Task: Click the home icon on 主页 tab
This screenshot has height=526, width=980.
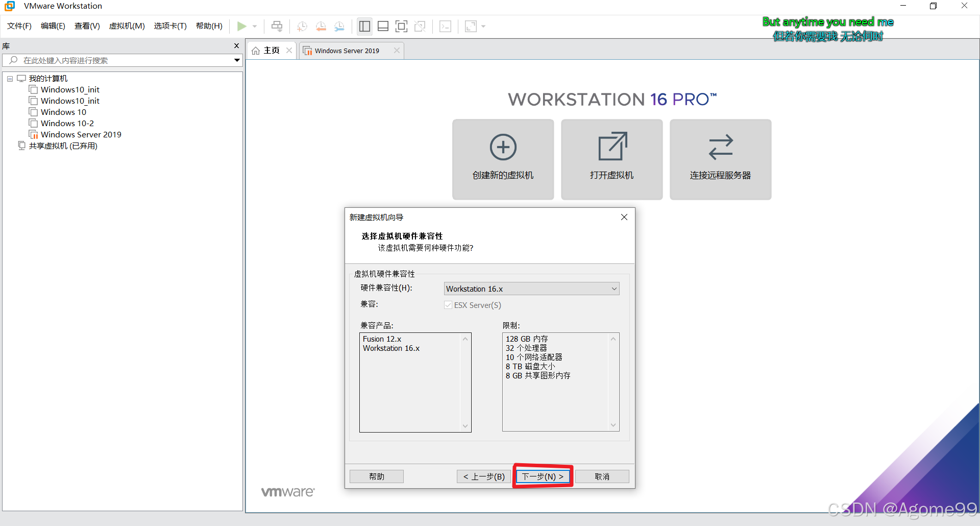Action: [x=256, y=51]
